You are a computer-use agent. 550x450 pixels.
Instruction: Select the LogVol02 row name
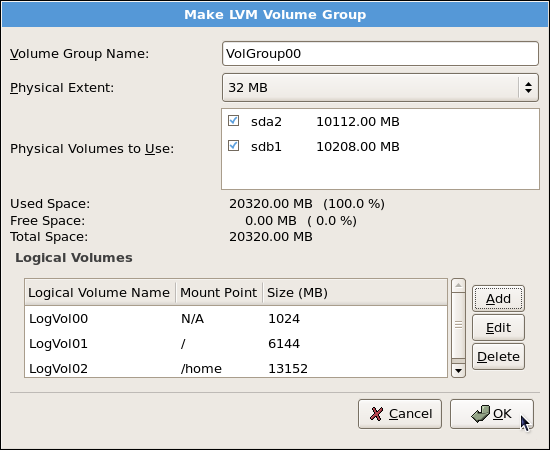(x=59, y=369)
